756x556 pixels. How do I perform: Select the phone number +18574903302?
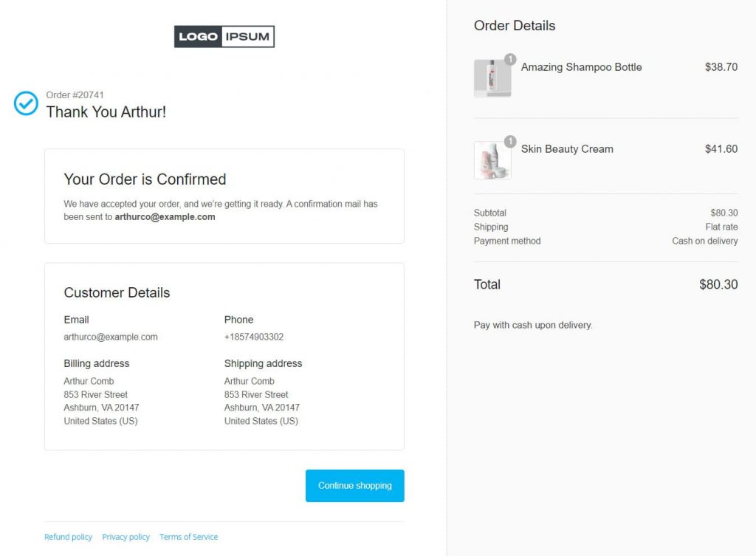pos(254,337)
